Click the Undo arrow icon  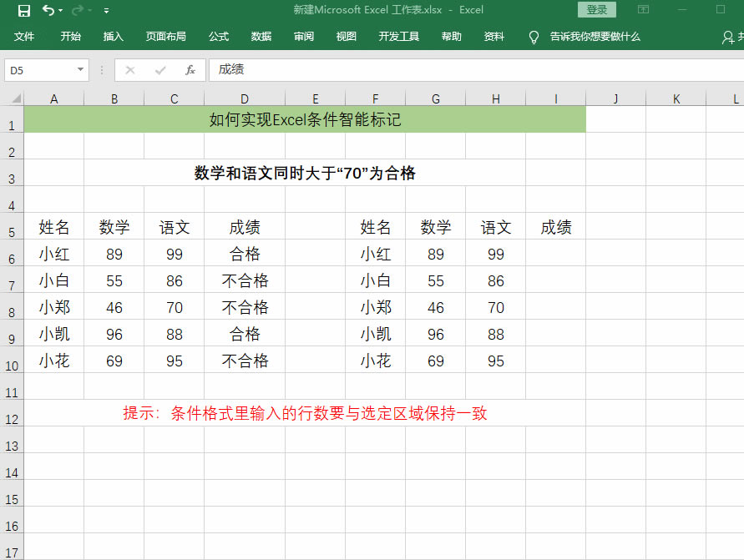[x=48, y=10]
